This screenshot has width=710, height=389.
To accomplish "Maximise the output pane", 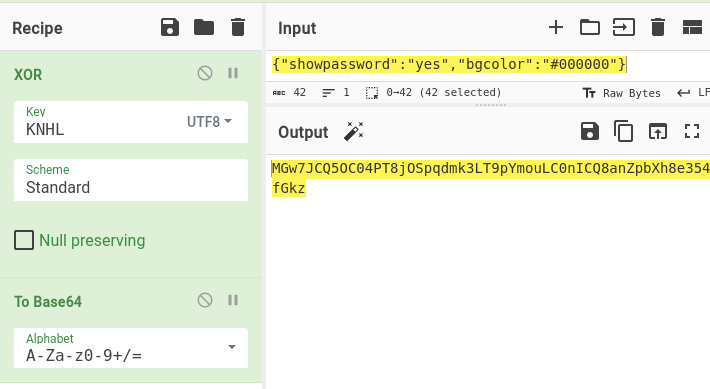I will [x=692, y=131].
